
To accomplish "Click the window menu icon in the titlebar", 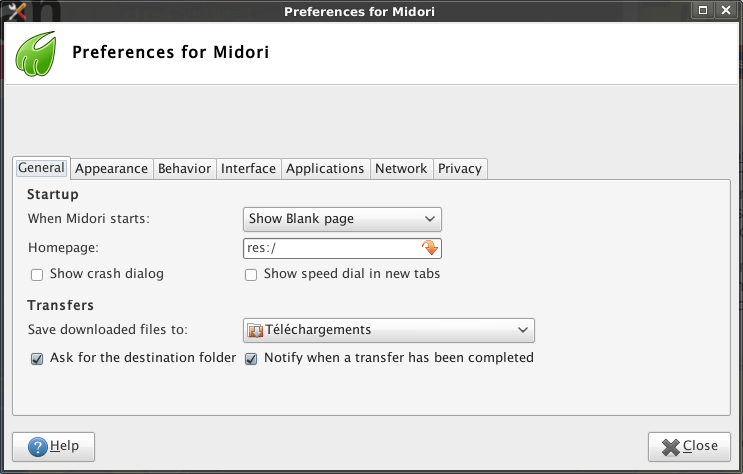I will (14, 11).
